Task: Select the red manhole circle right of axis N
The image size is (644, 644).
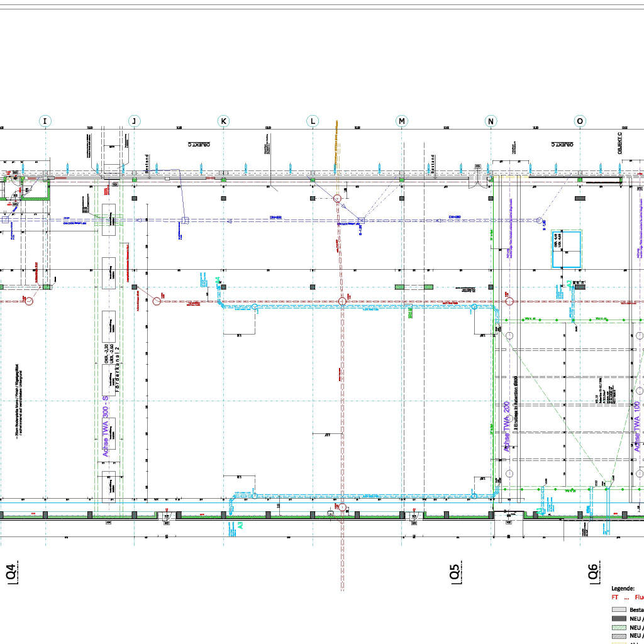Action: [509, 301]
